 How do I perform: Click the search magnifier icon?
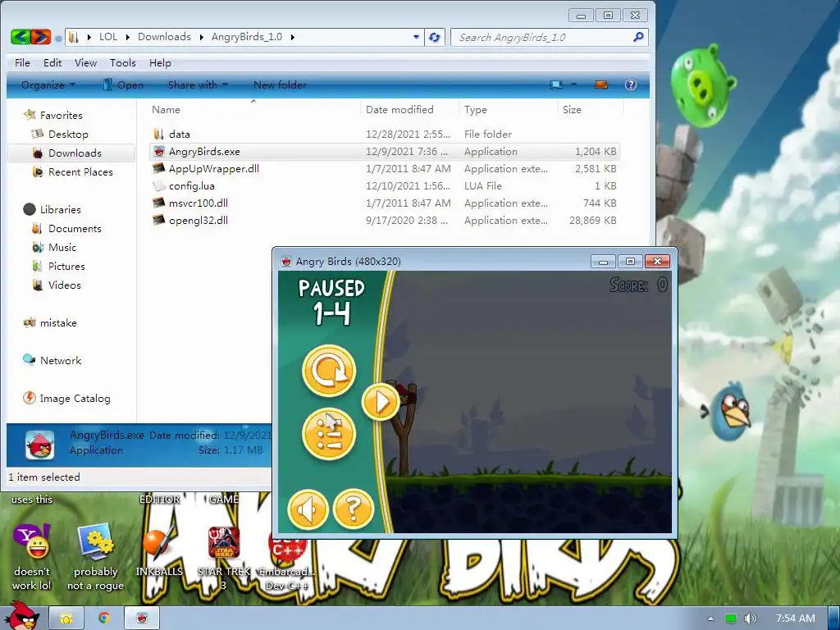(x=638, y=37)
